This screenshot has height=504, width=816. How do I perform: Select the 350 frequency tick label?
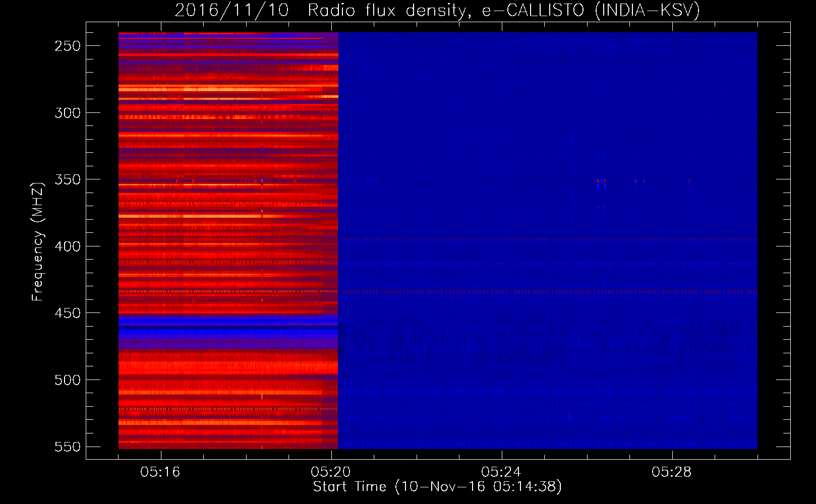[68, 179]
